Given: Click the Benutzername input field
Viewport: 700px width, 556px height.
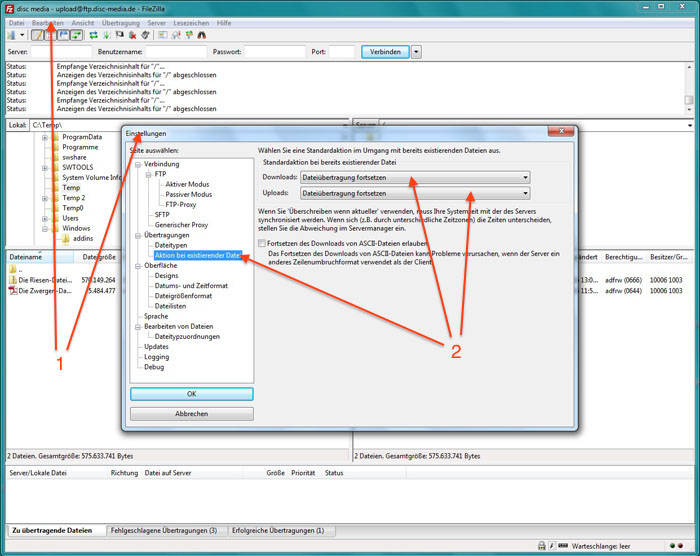Looking at the screenshot, I should 176,52.
